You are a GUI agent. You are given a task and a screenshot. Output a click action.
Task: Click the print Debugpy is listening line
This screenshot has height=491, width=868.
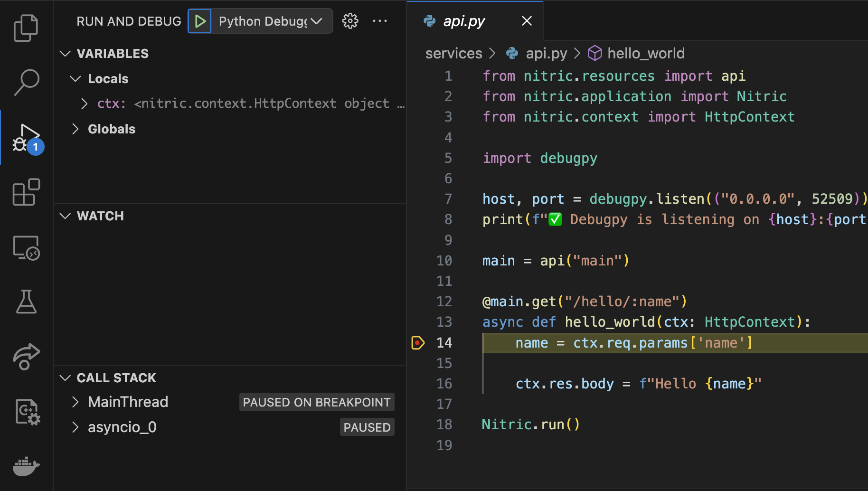[x=675, y=219]
